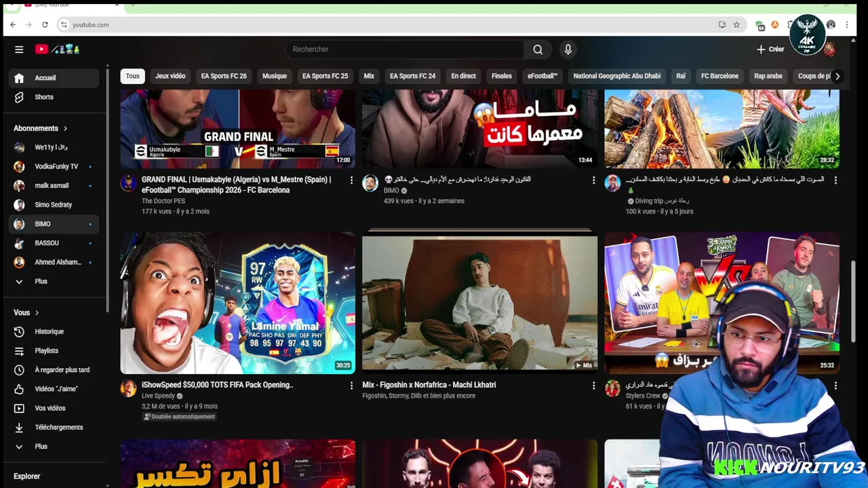Play the Figoshin mix thumbnail
This screenshot has height=488, width=868.
coord(479,303)
